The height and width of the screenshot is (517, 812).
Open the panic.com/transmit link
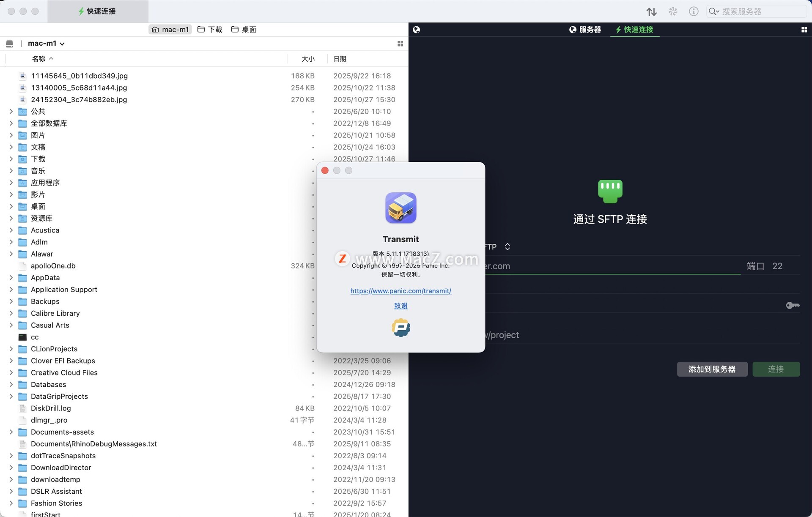(x=401, y=291)
